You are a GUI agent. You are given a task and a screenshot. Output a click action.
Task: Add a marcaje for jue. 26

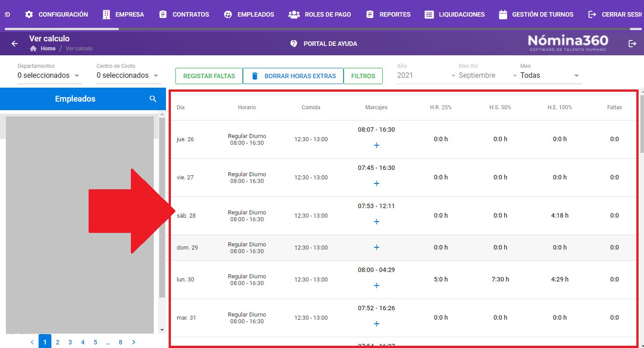376,145
